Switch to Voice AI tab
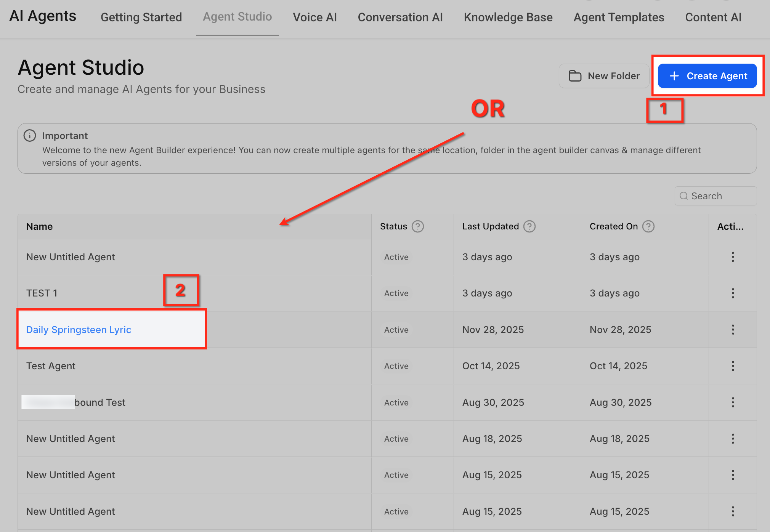The height and width of the screenshot is (532, 770). [x=314, y=17]
